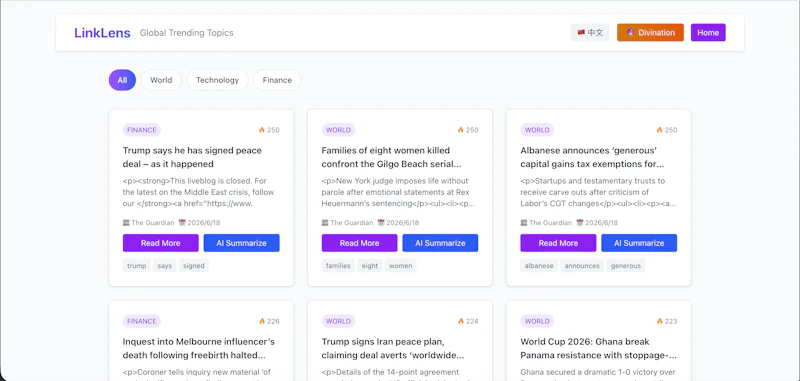
Task: Select the World filter
Action: pos(161,80)
